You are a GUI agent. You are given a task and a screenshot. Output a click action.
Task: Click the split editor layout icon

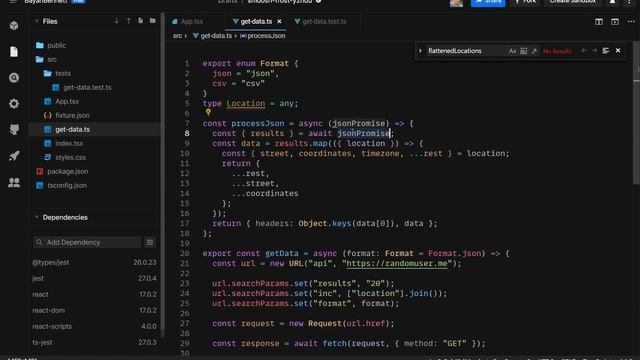tap(599, 22)
